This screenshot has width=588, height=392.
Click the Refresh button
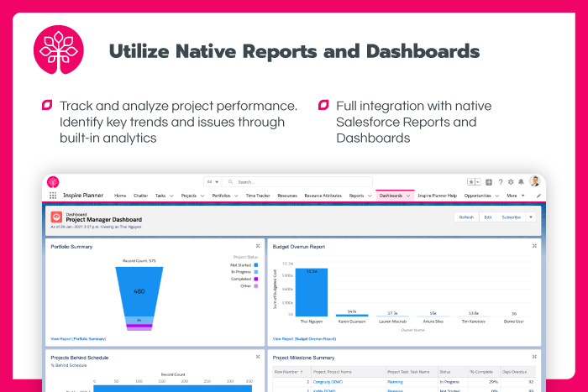(466, 217)
